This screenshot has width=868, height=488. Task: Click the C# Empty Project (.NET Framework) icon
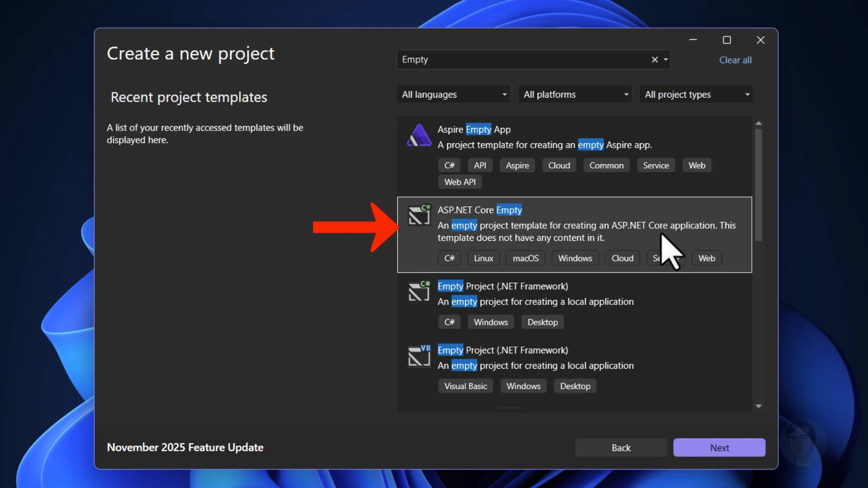(419, 291)
